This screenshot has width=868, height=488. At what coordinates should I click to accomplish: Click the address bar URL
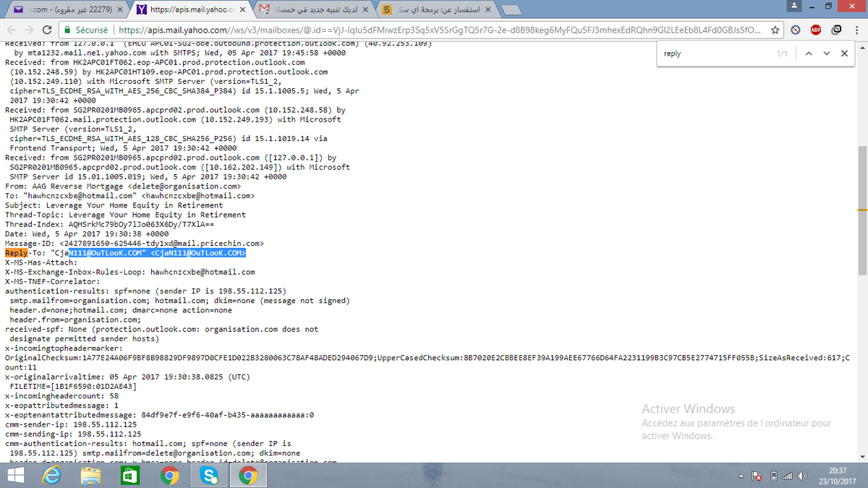439,30
